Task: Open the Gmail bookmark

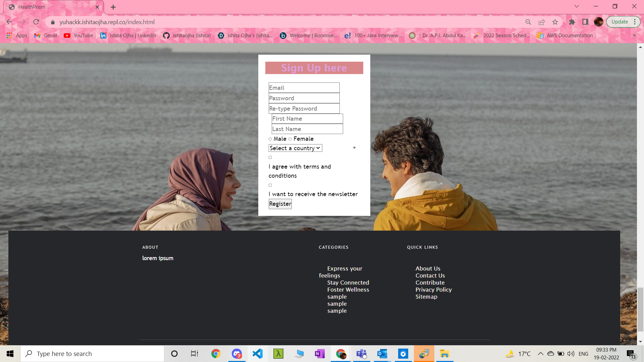Action: 46,36
